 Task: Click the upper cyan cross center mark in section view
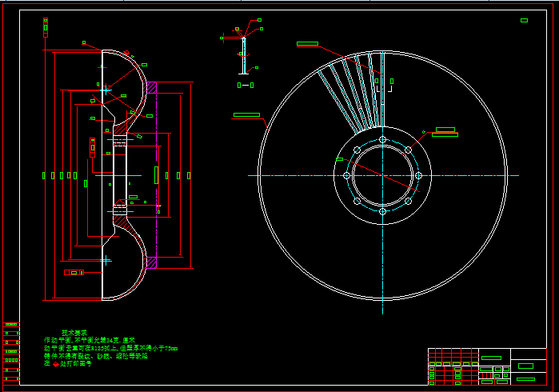click(106, 90)
